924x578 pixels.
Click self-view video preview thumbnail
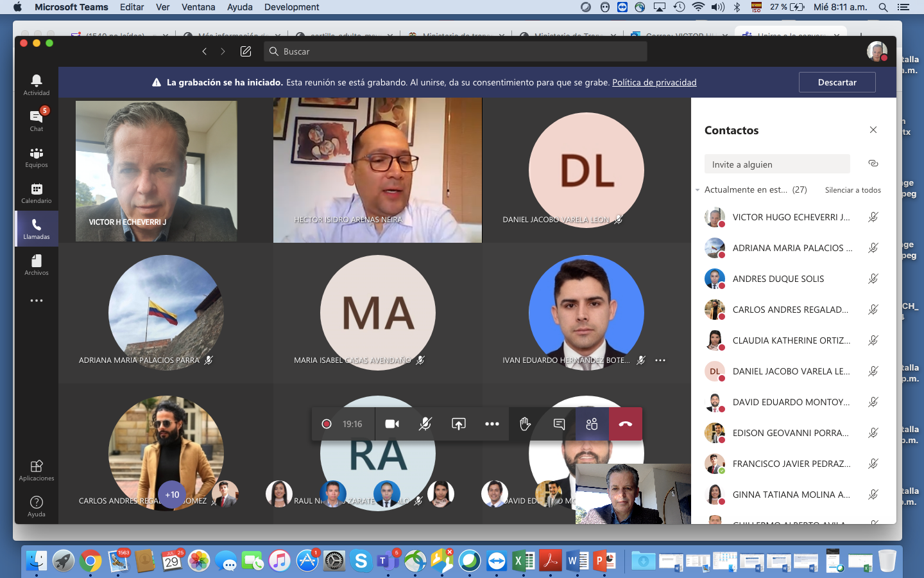pos(633,494)
